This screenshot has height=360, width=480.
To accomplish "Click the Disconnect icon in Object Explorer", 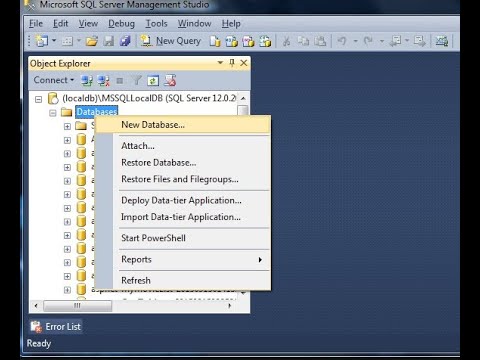I will [x=104, y=80].
